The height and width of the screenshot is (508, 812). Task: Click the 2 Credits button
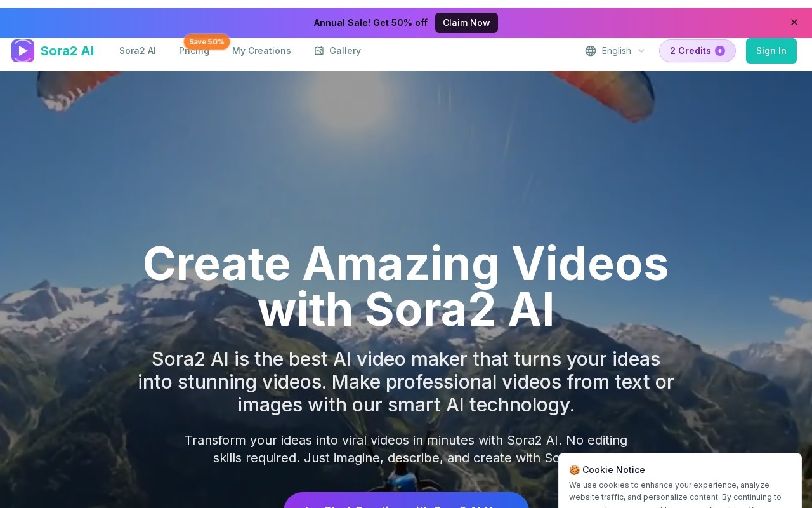[x=697, y=51]
